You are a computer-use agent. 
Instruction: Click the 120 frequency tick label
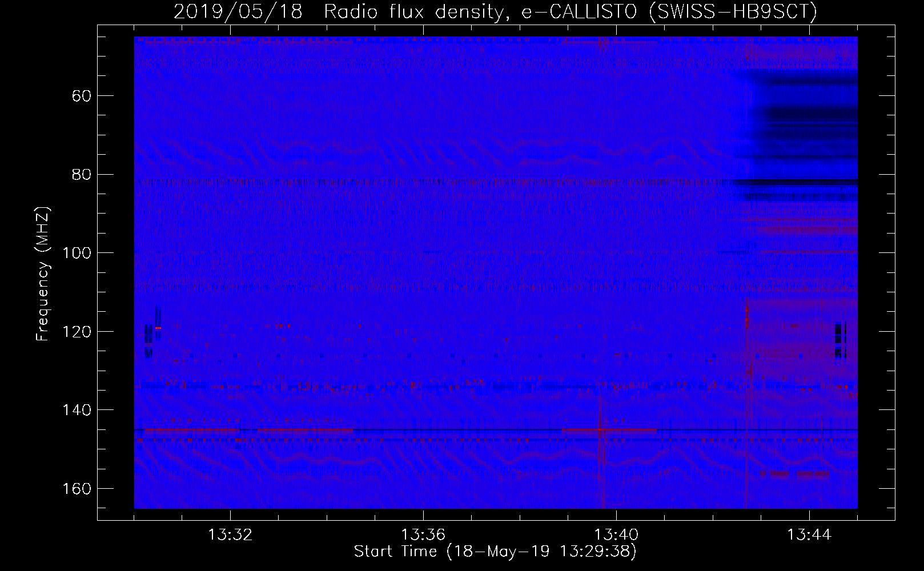point(77,332)
